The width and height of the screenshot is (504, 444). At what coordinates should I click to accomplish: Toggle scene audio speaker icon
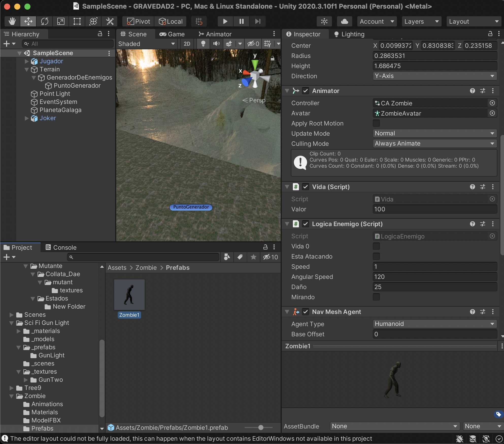click(216, 44)
